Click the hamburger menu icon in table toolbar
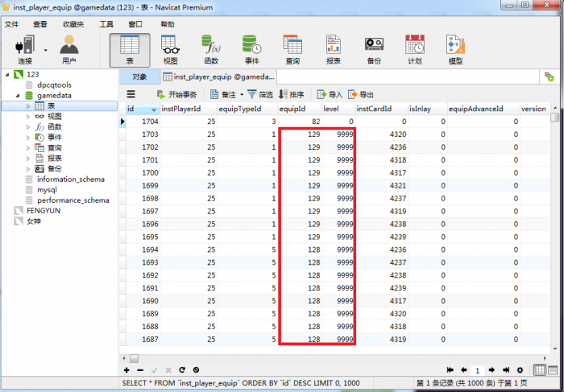Viewport: 564px width, 392px height. (x=131, y=94)
